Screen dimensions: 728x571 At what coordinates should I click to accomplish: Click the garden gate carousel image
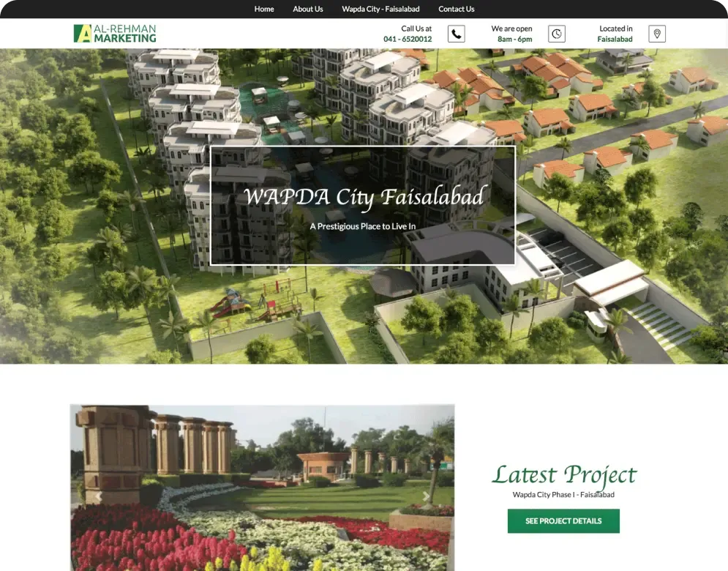[263, 488]
